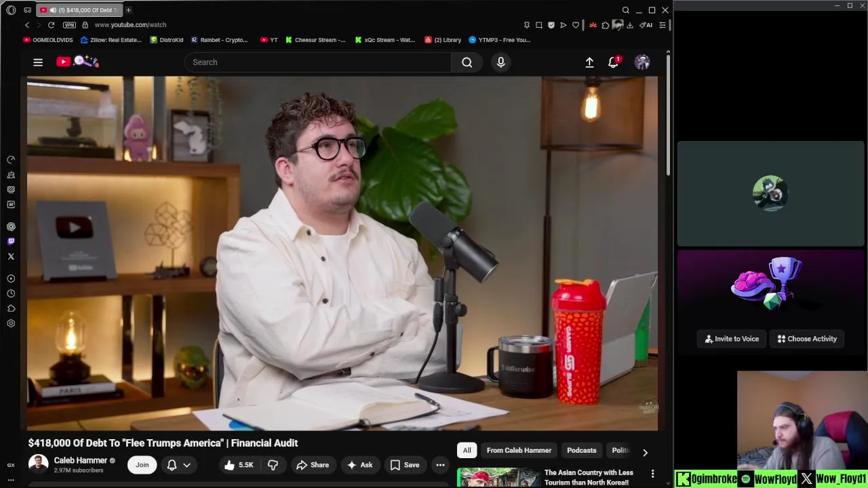Screen dimensions: 868x488
Task: Click Opera GX main menu logo
Action: point(11,10)
